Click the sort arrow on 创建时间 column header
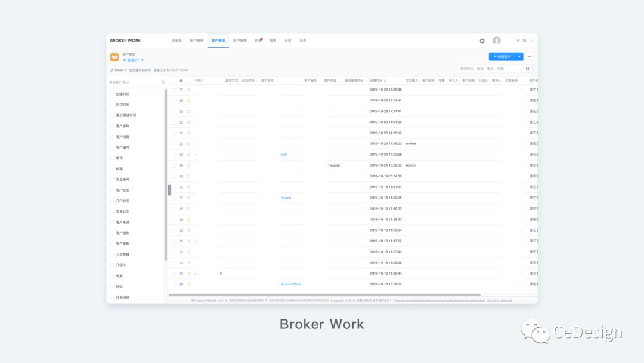The width and height of the screenshot is (644, 363). coord(385,81)
